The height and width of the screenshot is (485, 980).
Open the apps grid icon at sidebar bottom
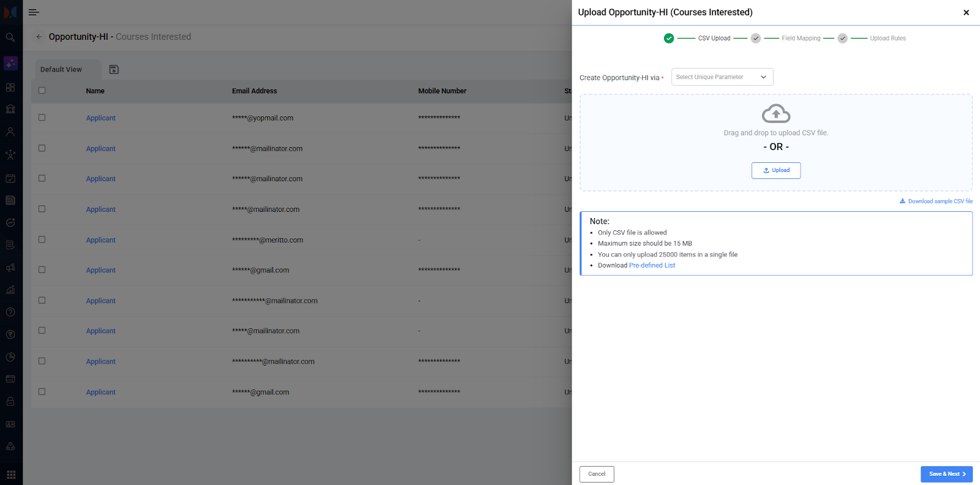(x=10, y=475)
